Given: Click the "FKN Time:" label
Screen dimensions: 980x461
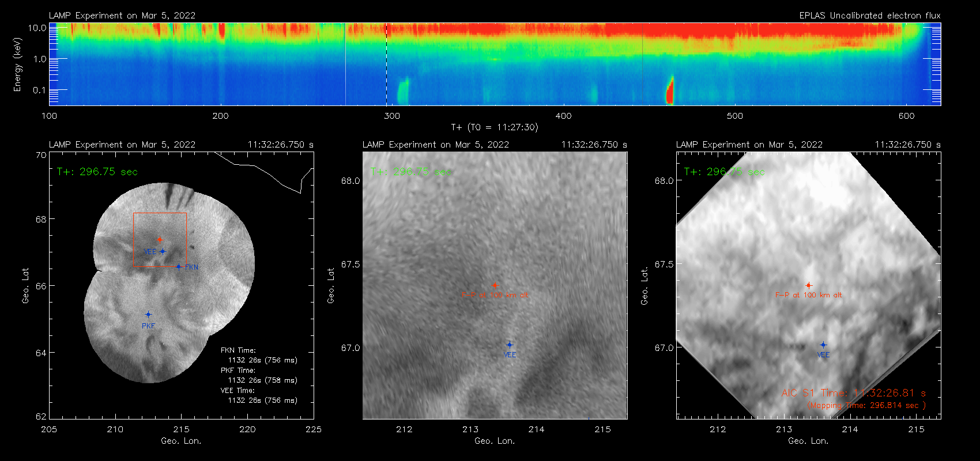Looking at the screenshot, I should pyautogui.click(x=238, y=350).
